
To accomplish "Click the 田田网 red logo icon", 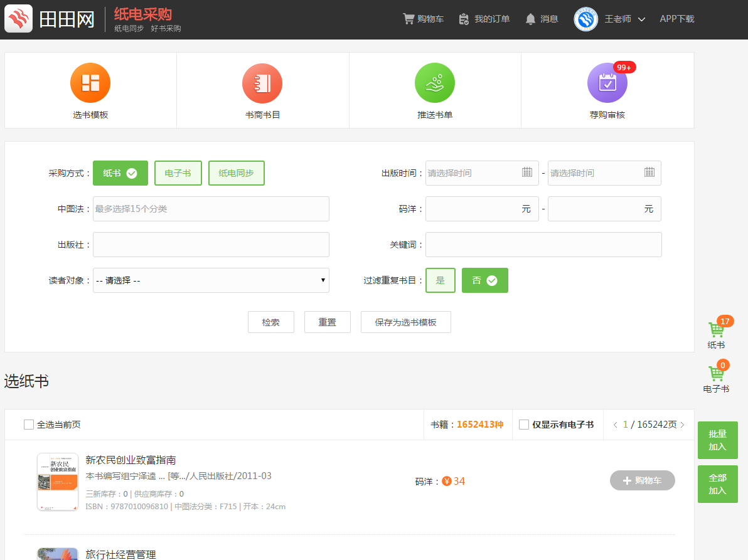I will pyautogui.click(x=19, y=19).
